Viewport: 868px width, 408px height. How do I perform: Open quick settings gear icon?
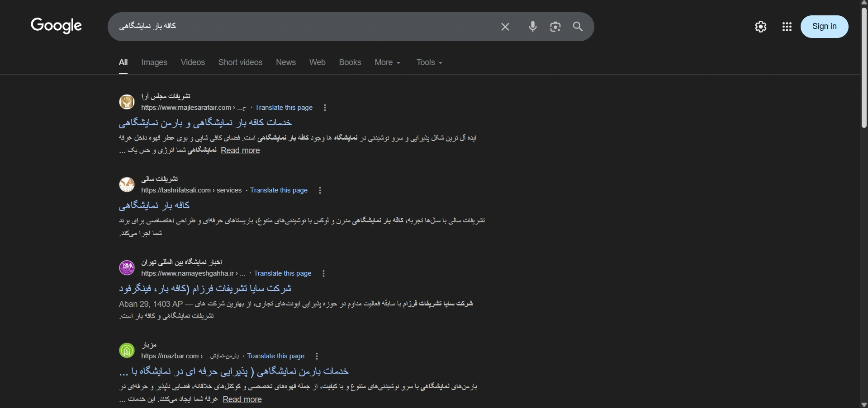tap(761, 27)
